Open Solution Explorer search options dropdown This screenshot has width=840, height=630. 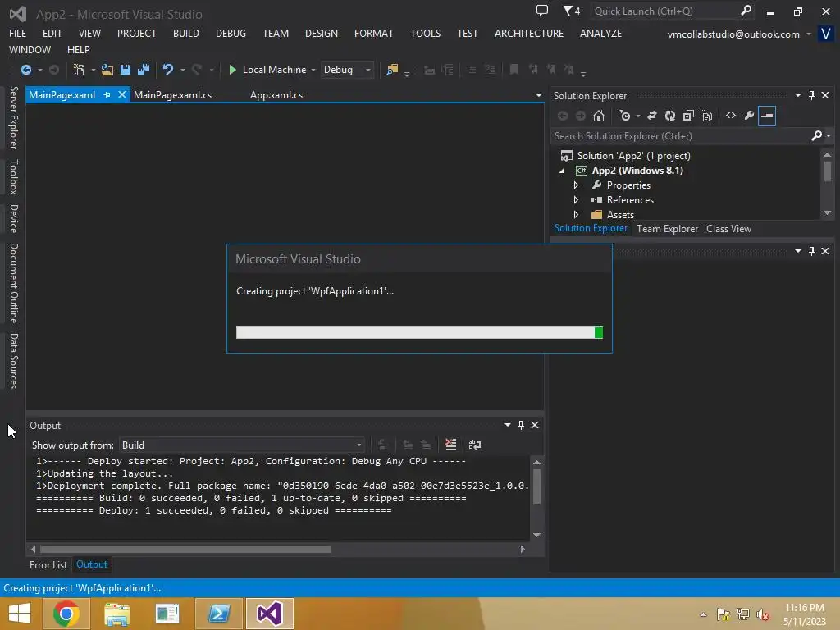[x=829, y=136]
